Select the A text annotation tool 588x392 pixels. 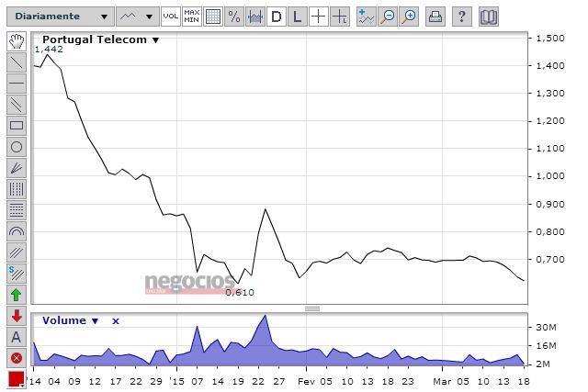coord(17,337)
